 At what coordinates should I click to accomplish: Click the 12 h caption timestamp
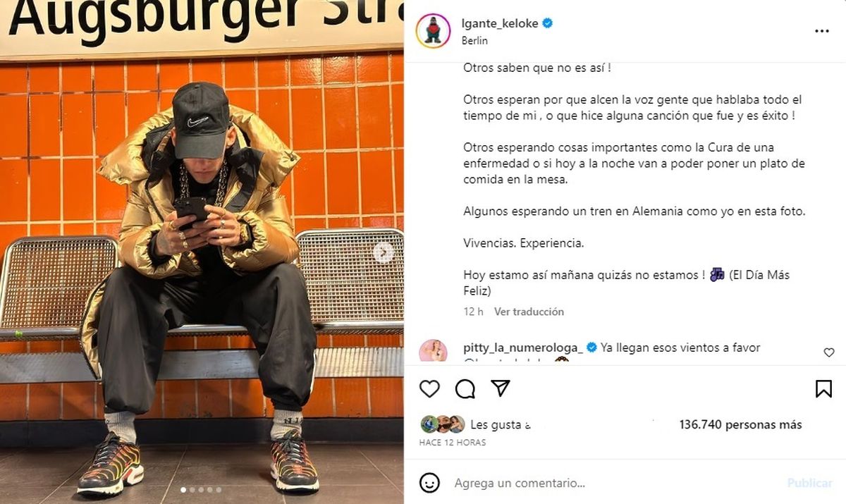pyautogui.click(x=473, y=312)
